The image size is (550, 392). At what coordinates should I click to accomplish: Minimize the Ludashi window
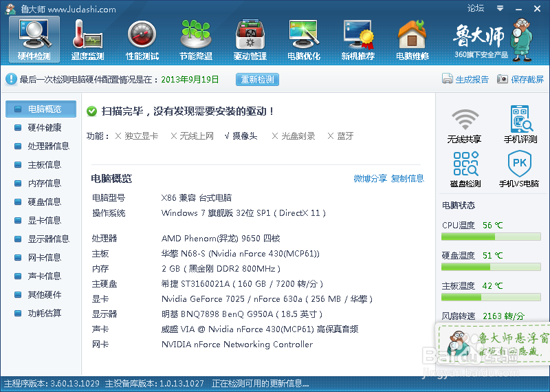point(519,9)
